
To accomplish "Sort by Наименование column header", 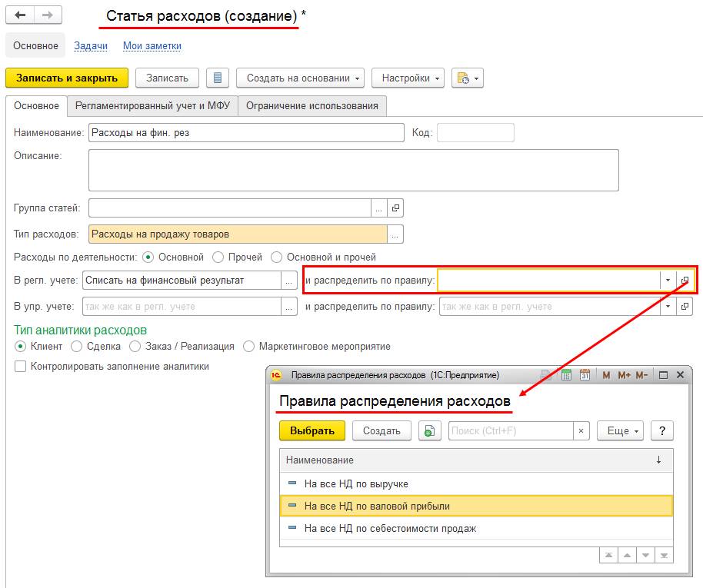I will coord(476,460).
